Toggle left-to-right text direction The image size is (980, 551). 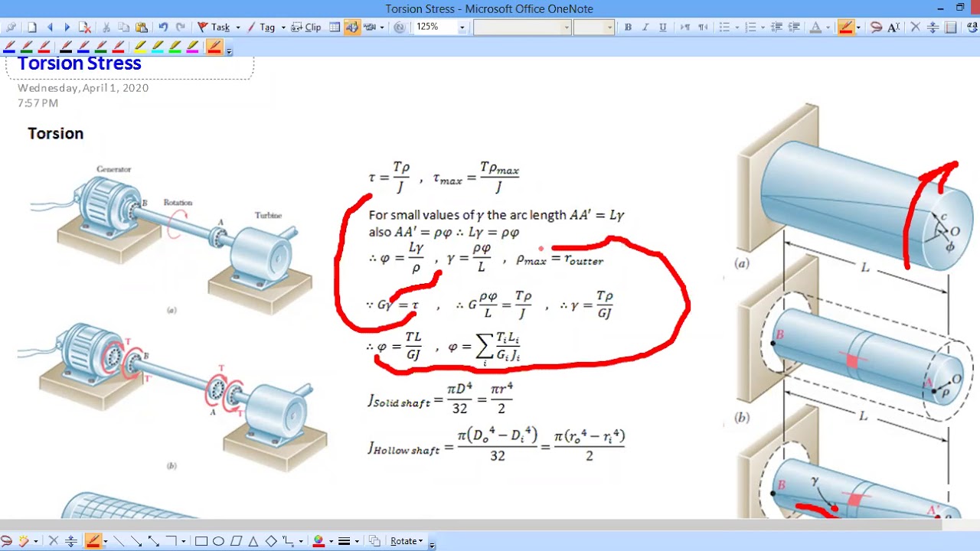685,27
